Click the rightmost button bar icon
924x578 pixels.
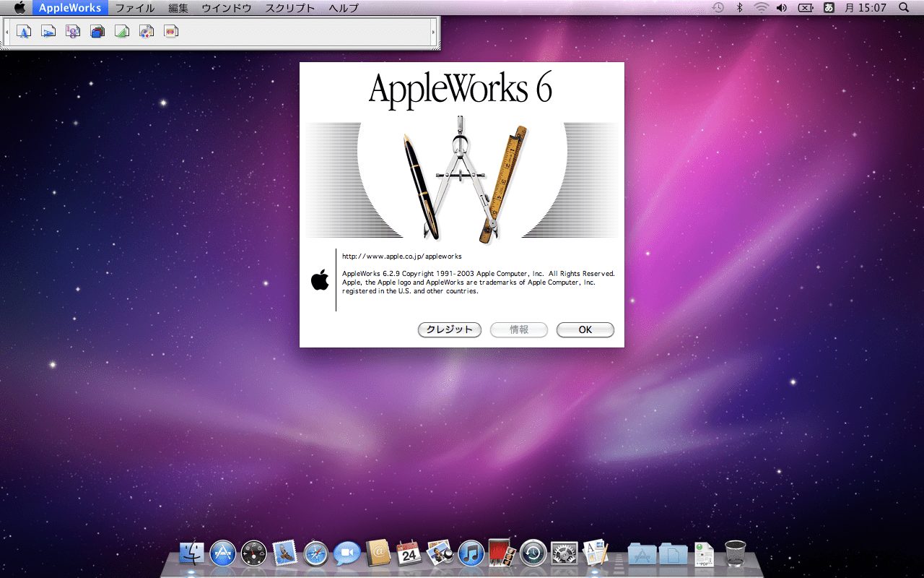(170, 31)
